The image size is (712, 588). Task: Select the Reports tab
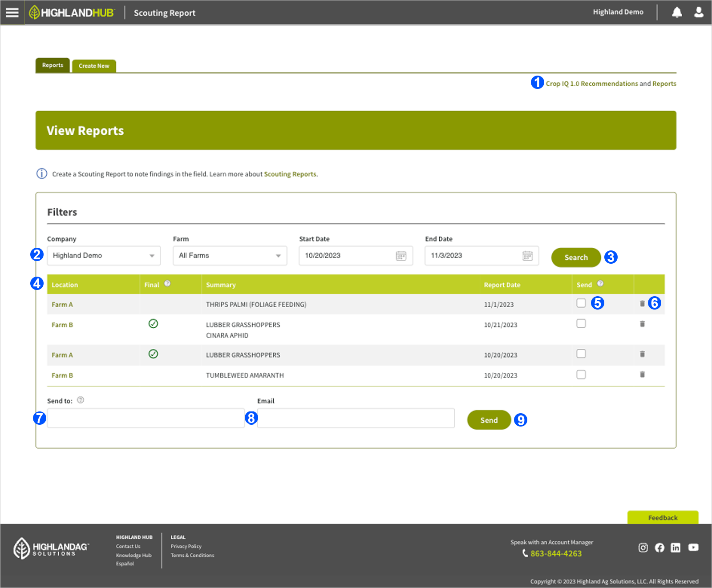[x=52, y=65]
